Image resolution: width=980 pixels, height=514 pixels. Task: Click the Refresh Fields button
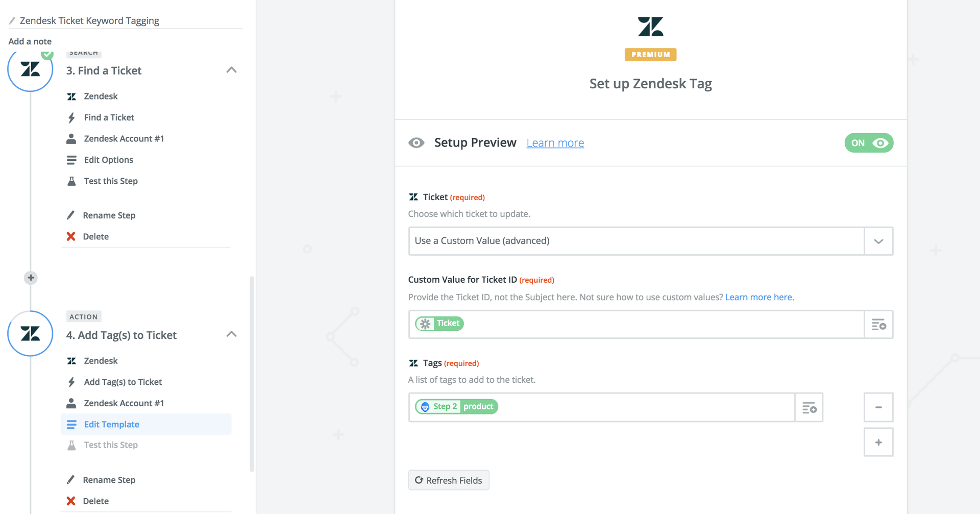449,480
